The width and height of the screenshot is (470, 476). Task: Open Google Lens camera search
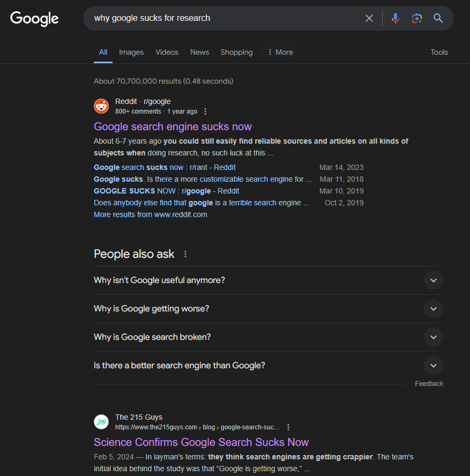[x=417, y=18]
